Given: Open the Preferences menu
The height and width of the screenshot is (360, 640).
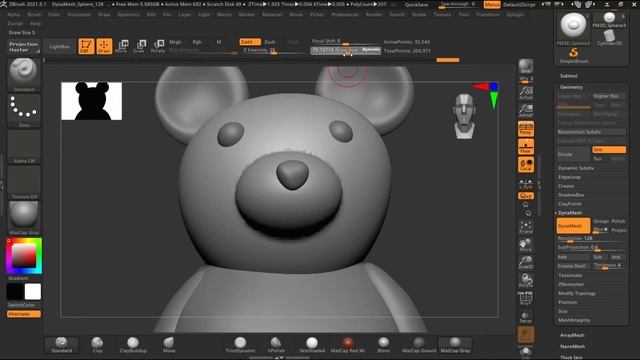Looking at the screenshot, I should coord(345,14).
